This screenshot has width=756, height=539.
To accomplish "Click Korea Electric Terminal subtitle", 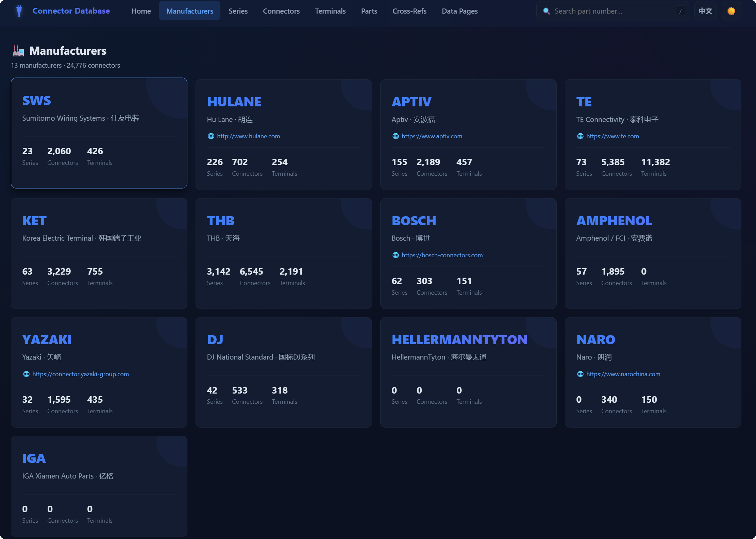I will [x=82, y=238].
